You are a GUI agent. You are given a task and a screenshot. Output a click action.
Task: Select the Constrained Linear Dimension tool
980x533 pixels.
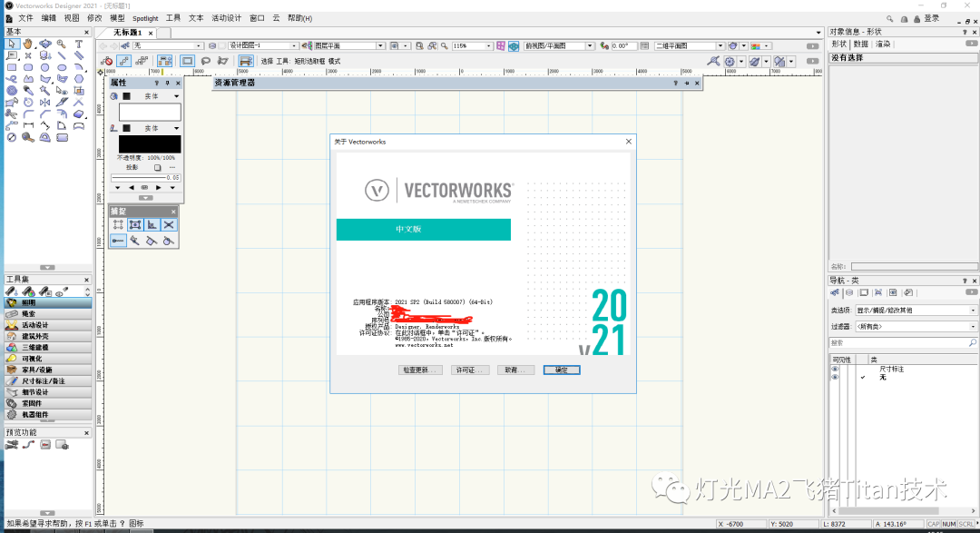point(28,125)
